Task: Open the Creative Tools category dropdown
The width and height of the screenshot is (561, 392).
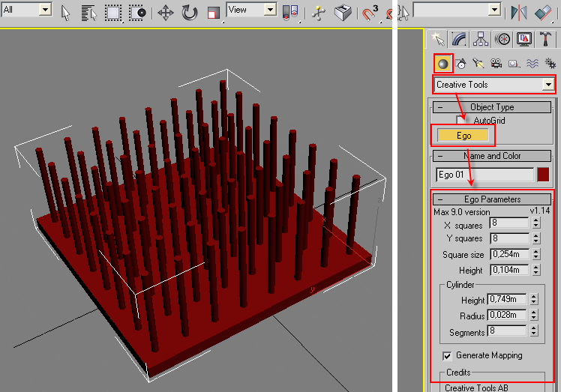Action: [494, 85]
